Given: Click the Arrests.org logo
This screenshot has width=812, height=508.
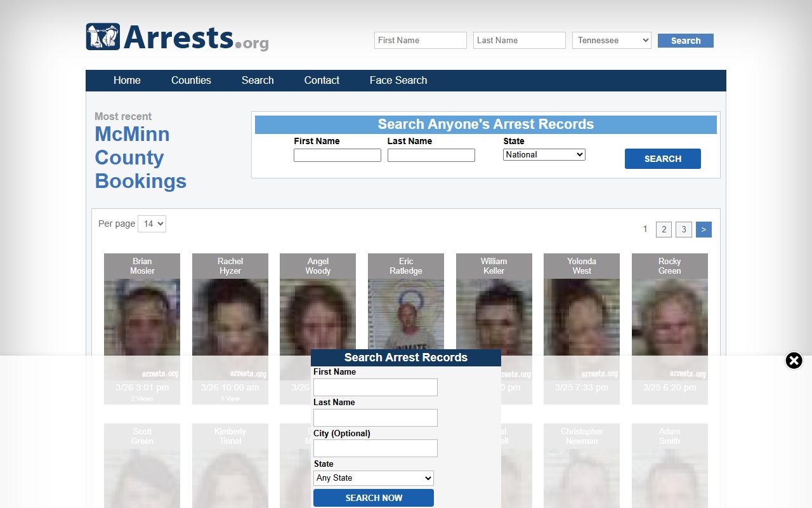Looking at the screenshot, I should pyautogui.click(x=178, y=37).
